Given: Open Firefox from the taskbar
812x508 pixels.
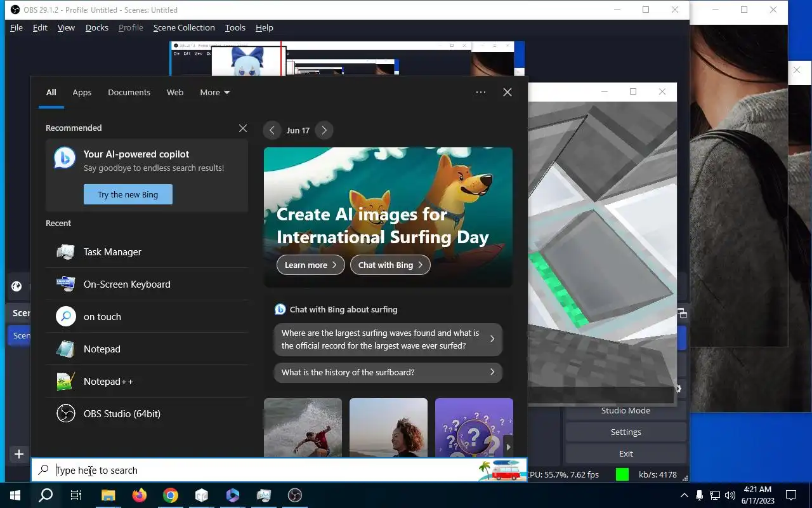Looking at the screenshot, I should (139, 495).
